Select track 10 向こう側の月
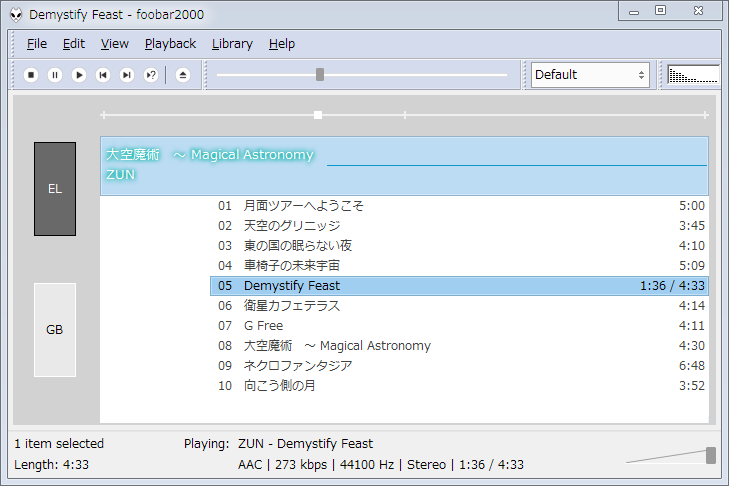Image resolution: width=729 pixels, height=486 pixels. tap(459, 386)
